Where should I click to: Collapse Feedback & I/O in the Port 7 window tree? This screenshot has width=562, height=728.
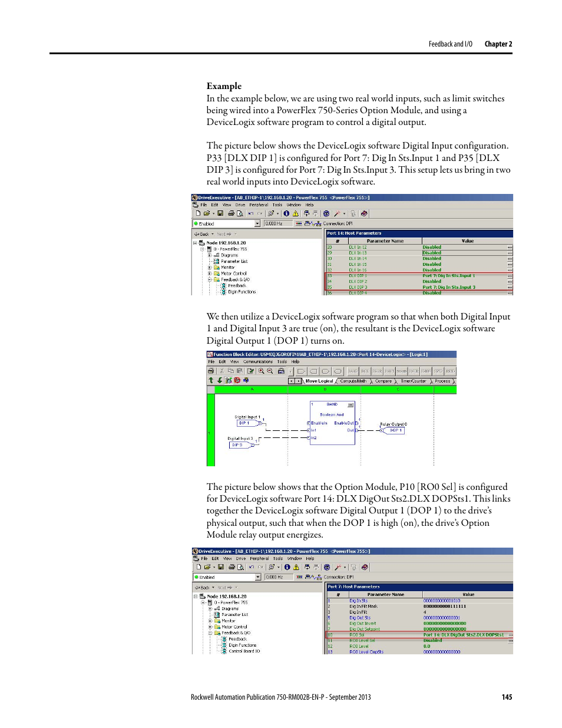210,633
